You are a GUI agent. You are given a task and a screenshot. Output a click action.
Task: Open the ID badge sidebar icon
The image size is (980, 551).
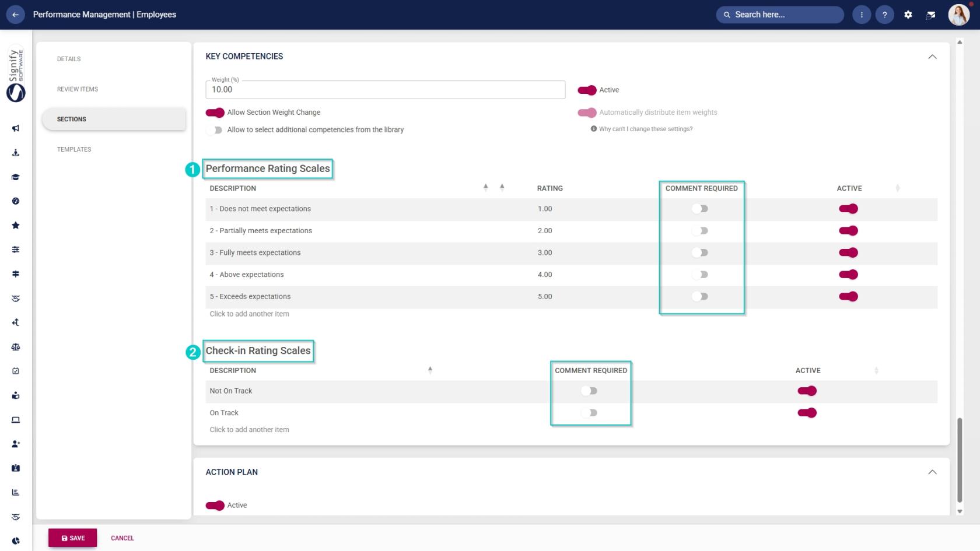click(16, 468)
